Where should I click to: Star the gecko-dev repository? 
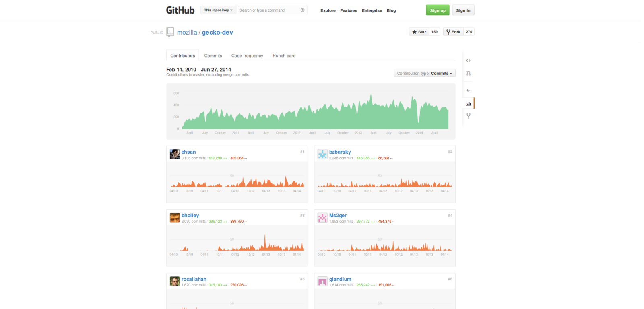tap(419, 32)
